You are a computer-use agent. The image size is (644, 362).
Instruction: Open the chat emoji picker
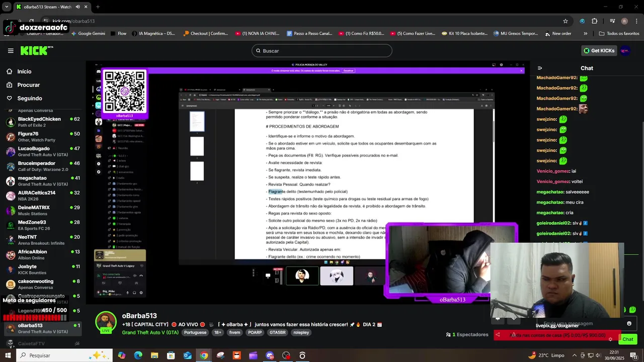click(x=629, y=324)
